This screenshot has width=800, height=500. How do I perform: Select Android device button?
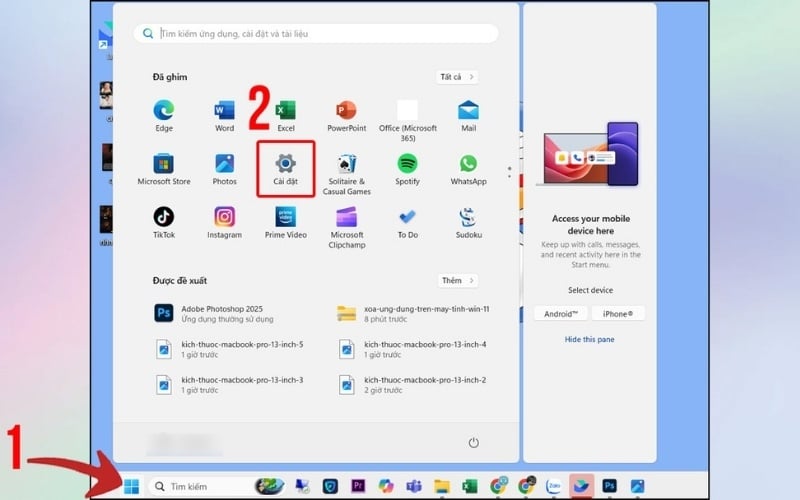(560, 313)
